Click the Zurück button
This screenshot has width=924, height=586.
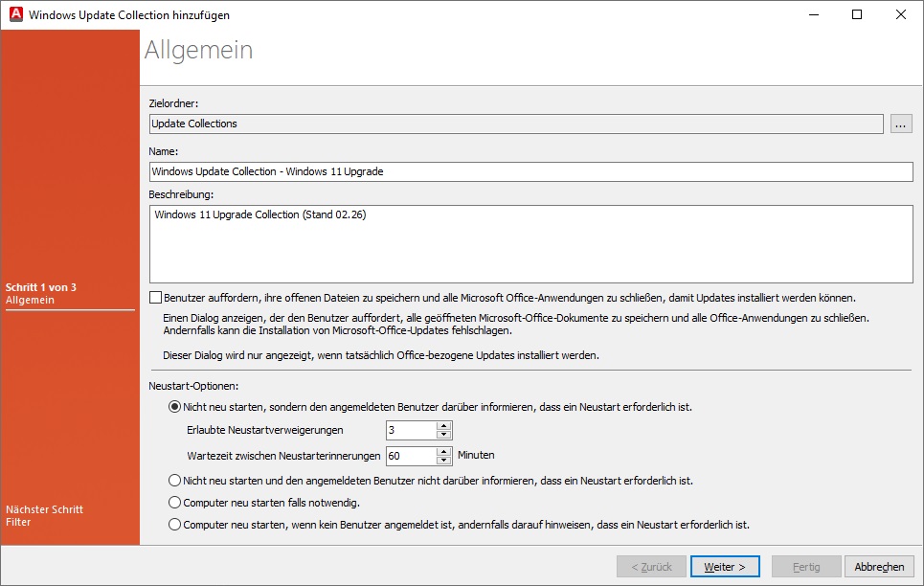pos(651,567)
